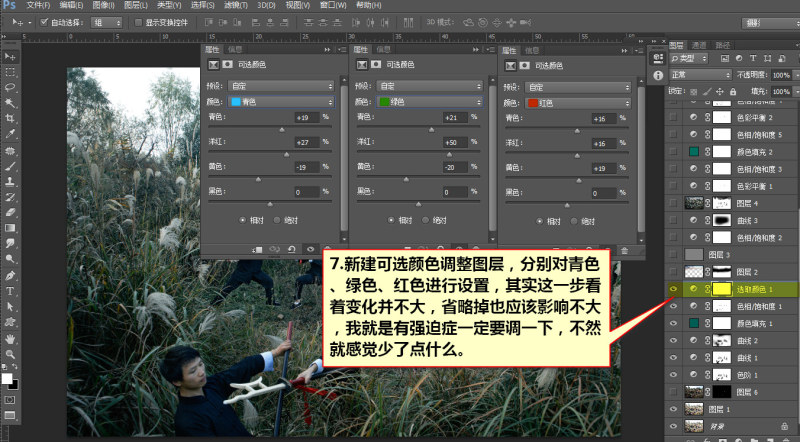This screenshot has height=442, width=800.
Task: Click reset icon in first properties panel
Action: coord(292,250)
